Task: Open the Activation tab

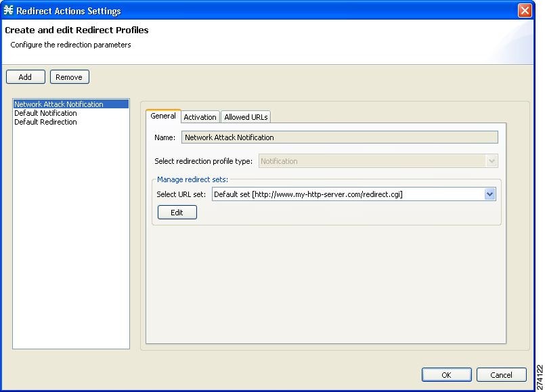Action: tap(200, 117)
